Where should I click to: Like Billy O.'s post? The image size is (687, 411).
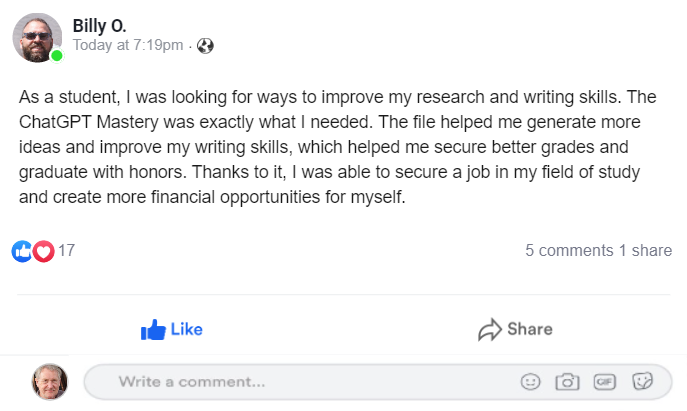pos(172,330)
